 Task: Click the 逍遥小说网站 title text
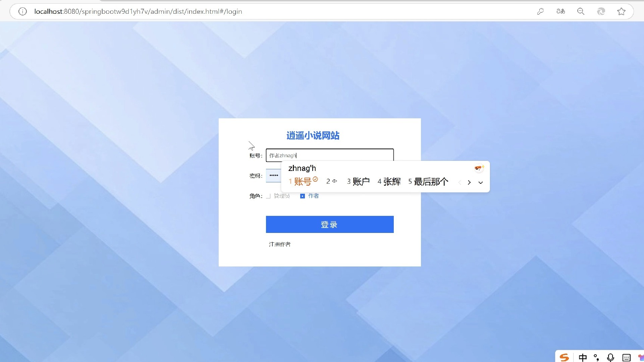(x=313, y=135)
